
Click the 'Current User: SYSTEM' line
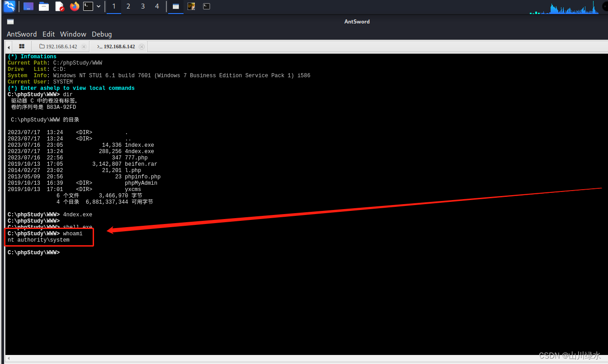[40, 82]
